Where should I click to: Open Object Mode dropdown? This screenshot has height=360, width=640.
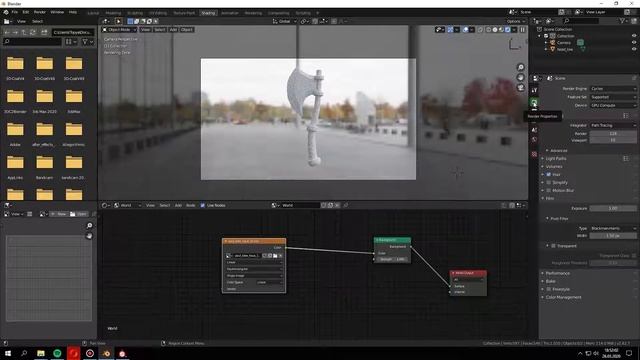click(x=119, y=30)
